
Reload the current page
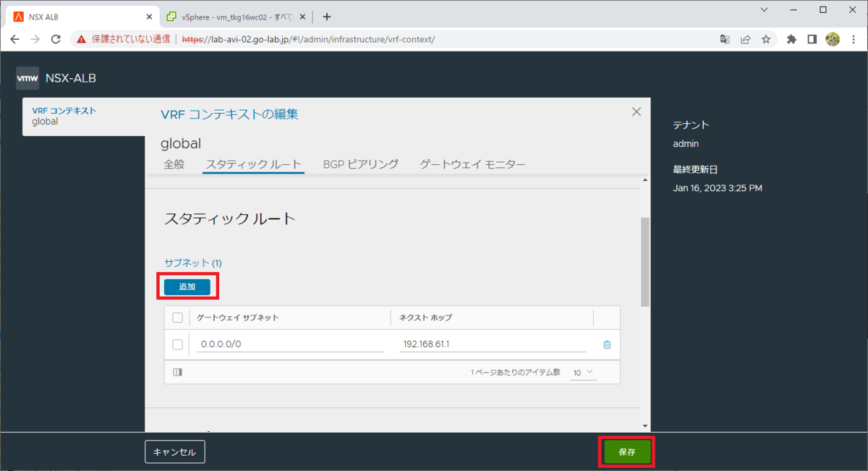(56, 39)
